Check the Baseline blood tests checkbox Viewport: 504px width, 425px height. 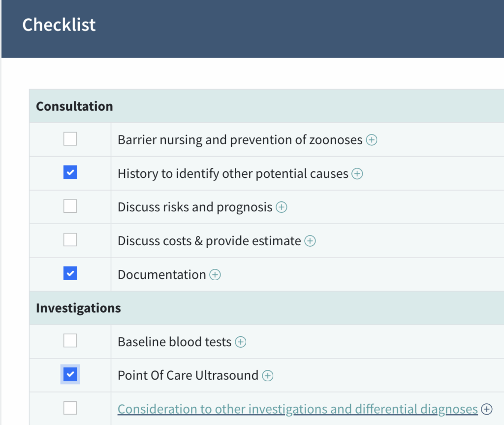(x=70, y=340)
